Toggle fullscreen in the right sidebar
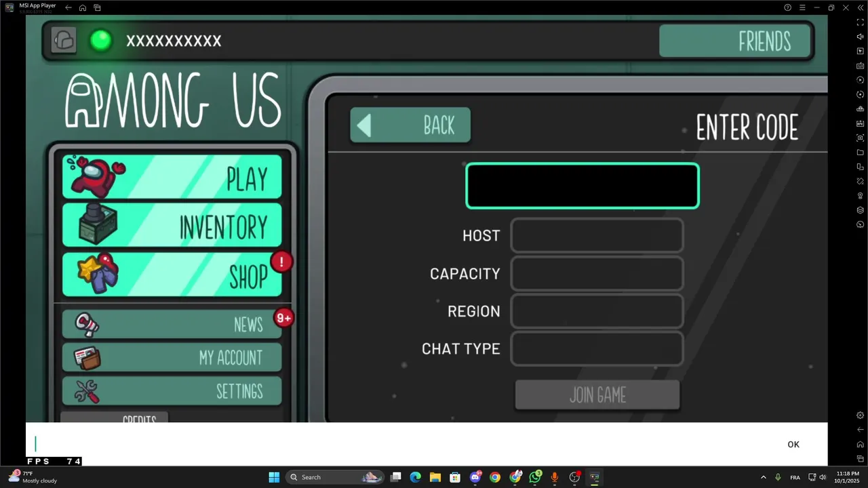This screenshot has width=868, height=488. coord(861,22)
